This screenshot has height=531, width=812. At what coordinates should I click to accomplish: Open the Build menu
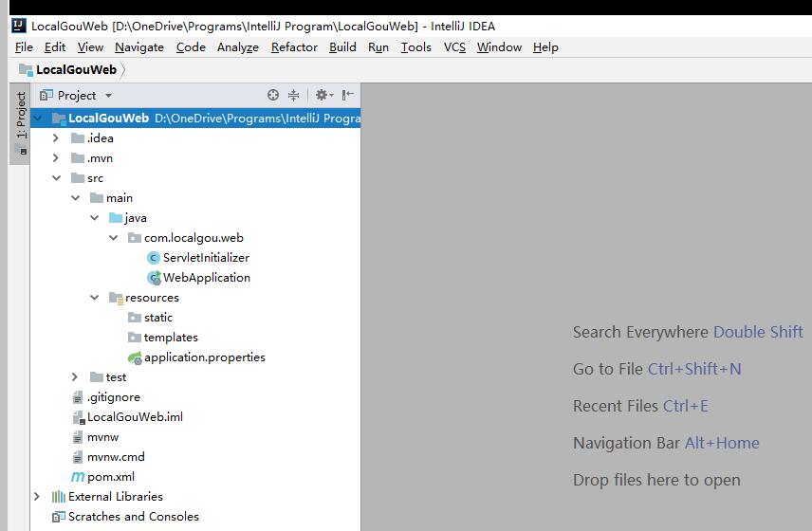[x=342, y=47]
